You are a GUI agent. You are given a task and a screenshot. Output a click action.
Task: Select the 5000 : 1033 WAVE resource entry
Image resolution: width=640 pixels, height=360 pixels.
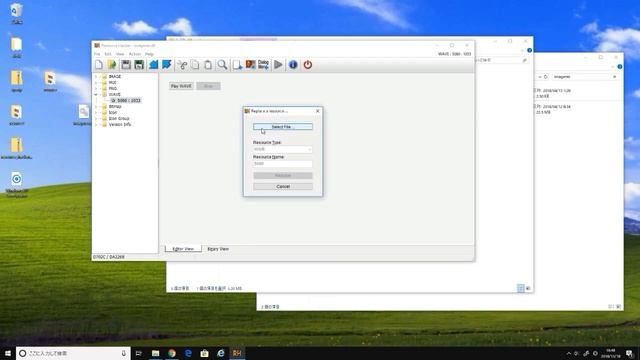(x=126, y=100)
